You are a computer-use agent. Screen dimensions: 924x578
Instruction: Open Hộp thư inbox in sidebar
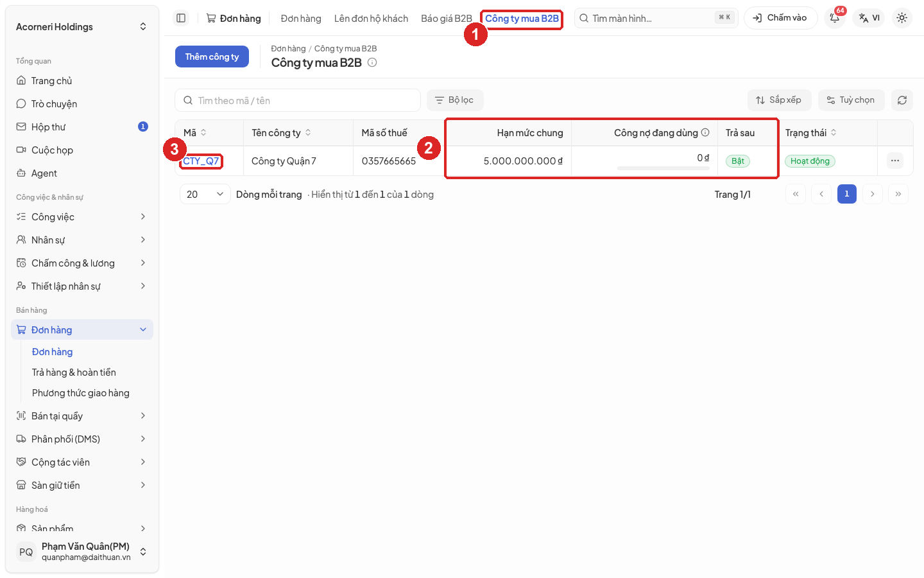click(x=82, y=127)
